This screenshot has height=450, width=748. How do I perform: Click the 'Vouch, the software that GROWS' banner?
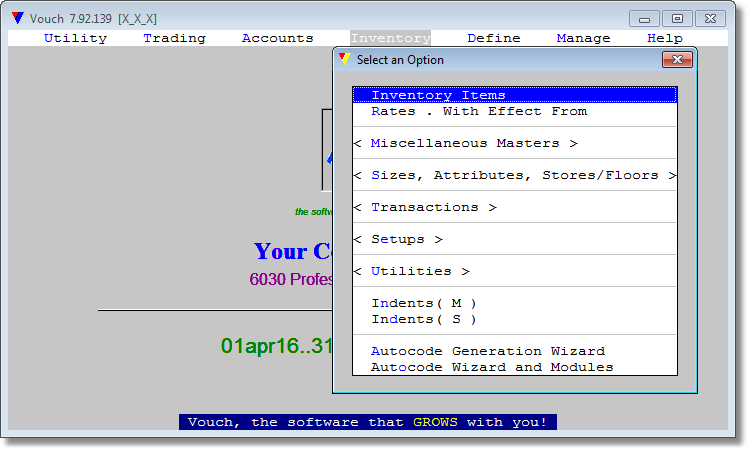pyautogui.click(x=368, y=422)
